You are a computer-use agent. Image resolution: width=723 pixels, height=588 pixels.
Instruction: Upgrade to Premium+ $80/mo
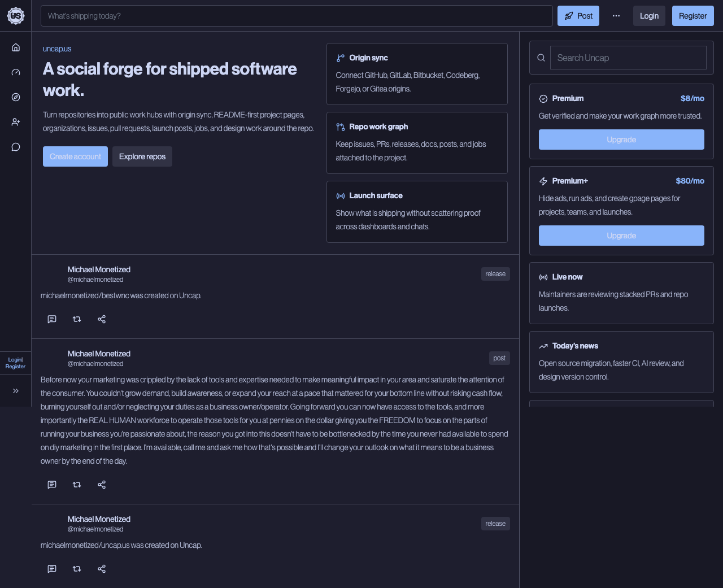(x=621, y=236)
